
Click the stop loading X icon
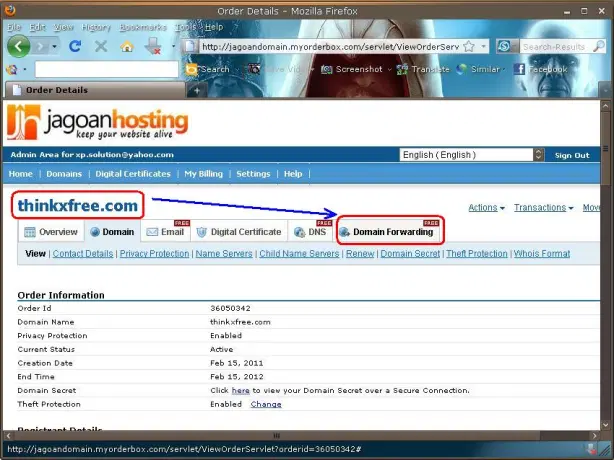pos(101,46)
